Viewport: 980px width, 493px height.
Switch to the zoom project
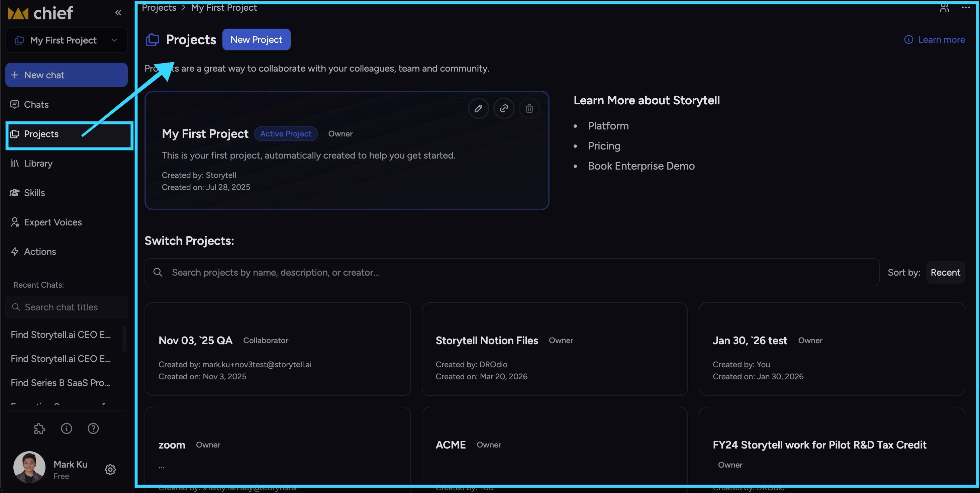pos(278,447)
